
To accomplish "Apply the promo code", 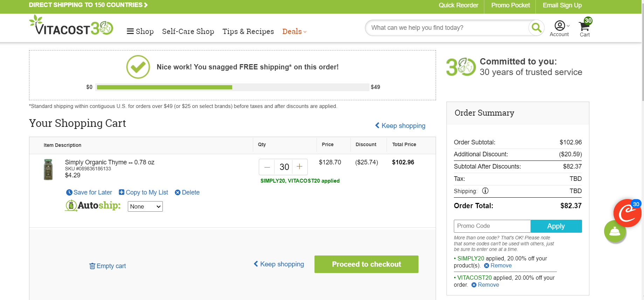I will [556, 226].
